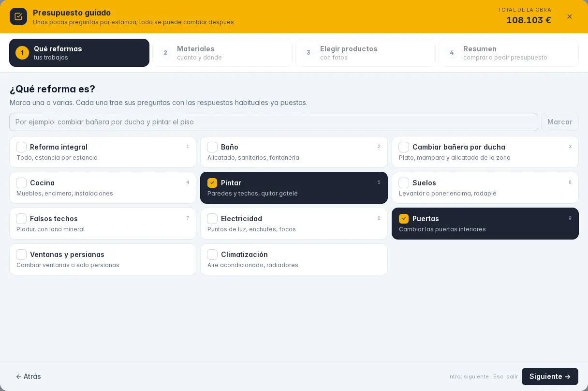Focus the reform description text field
588x391 pixels.
[x=274, y=122]
